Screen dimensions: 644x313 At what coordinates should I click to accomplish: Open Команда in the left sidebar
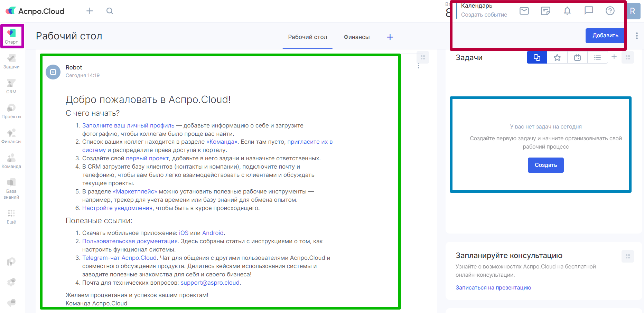tap(11, 161)
